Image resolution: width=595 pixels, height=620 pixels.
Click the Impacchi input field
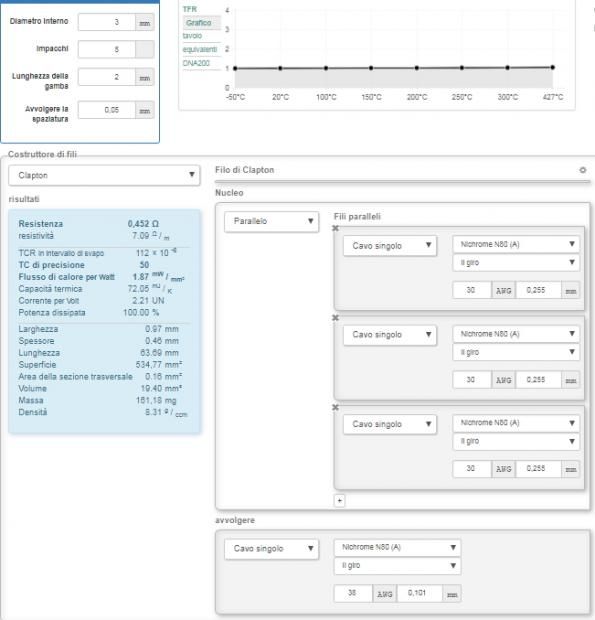pos(107,49)
